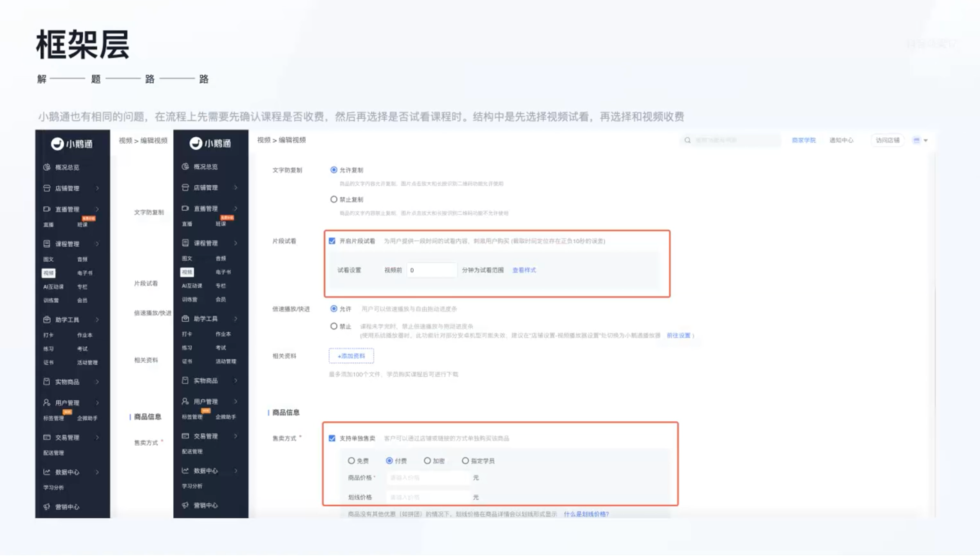Screen dimensions: 980x556
Task: Click the 概况总览 pie icon in right sidebar
Action: tap(185, 166)
